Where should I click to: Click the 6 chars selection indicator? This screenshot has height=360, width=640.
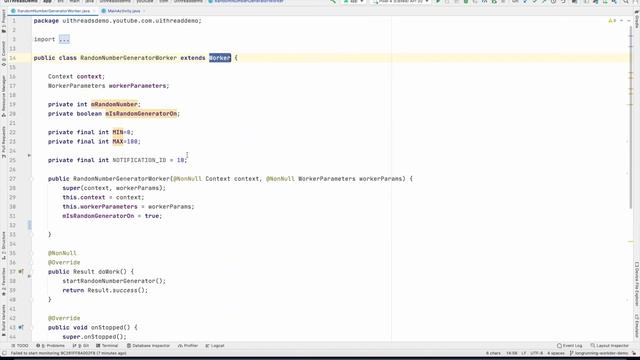pyautogui.click(x=493, y=353)
